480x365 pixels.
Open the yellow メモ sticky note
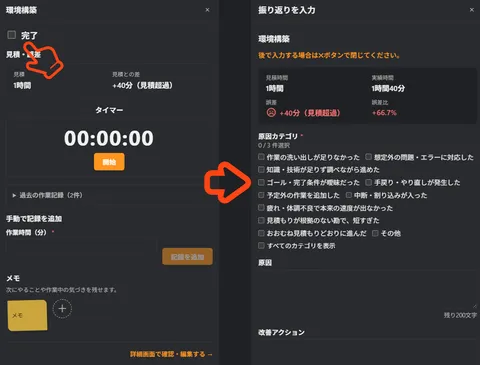(27, 315)
